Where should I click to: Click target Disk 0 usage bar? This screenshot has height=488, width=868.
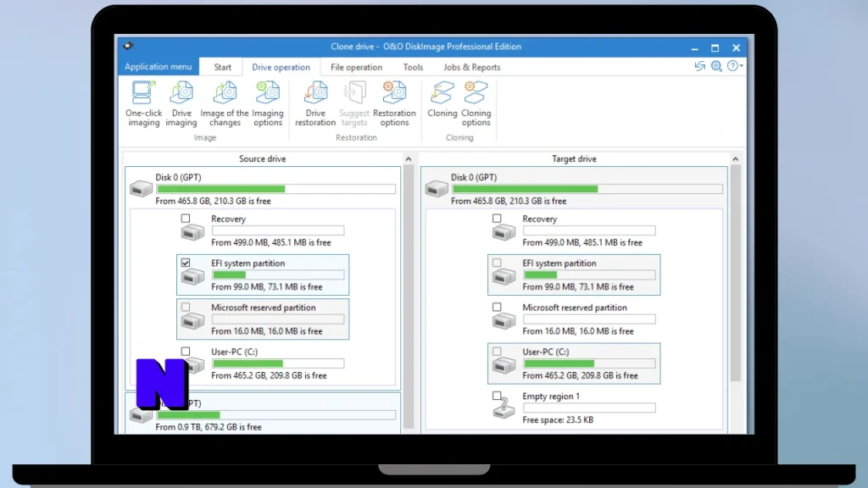587,189
